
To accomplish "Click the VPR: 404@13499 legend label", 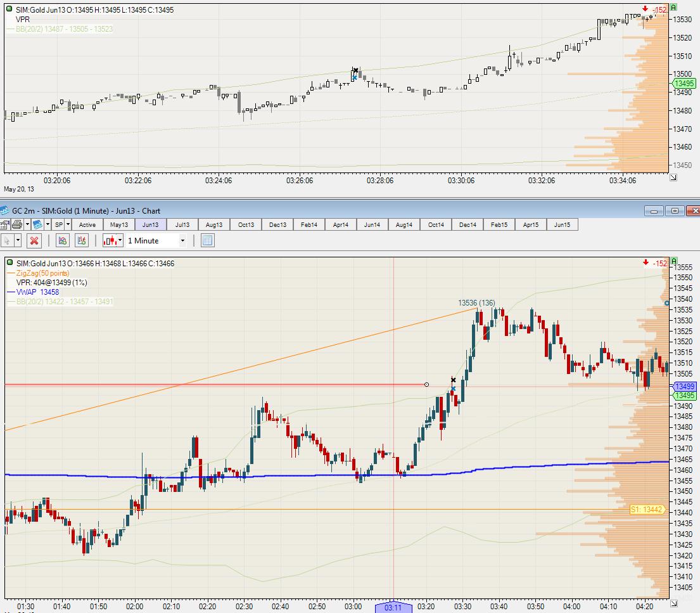I will coord(52,282).
